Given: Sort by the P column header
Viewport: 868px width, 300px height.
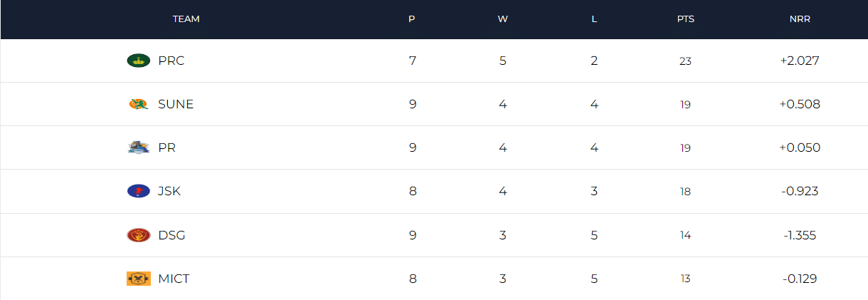Looking at the screenshot, I should (x=412, y=19).
